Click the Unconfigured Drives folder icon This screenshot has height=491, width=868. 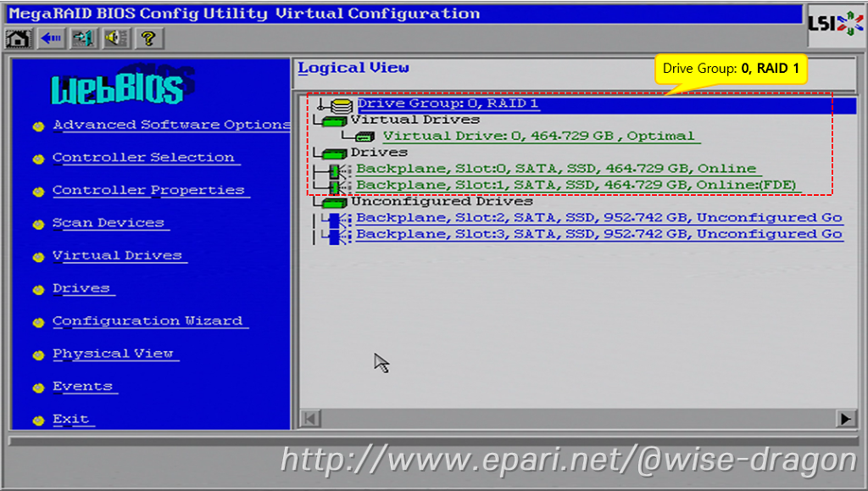tap(334, 203)
